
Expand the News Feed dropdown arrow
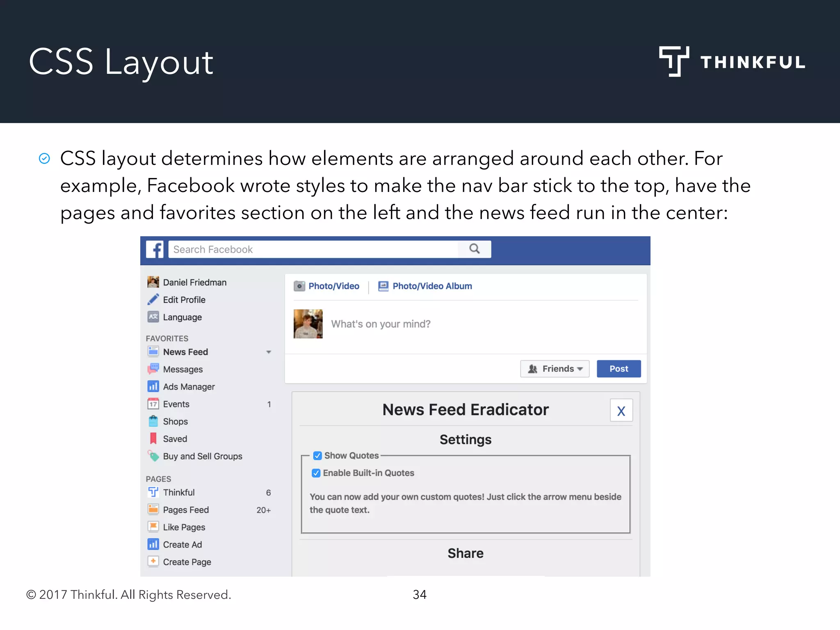tap(269, 352)
